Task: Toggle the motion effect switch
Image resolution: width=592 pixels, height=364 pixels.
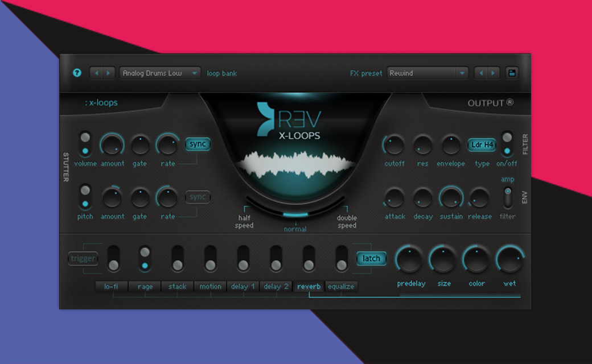Action: pyautogui.click(x=210, y=259)
